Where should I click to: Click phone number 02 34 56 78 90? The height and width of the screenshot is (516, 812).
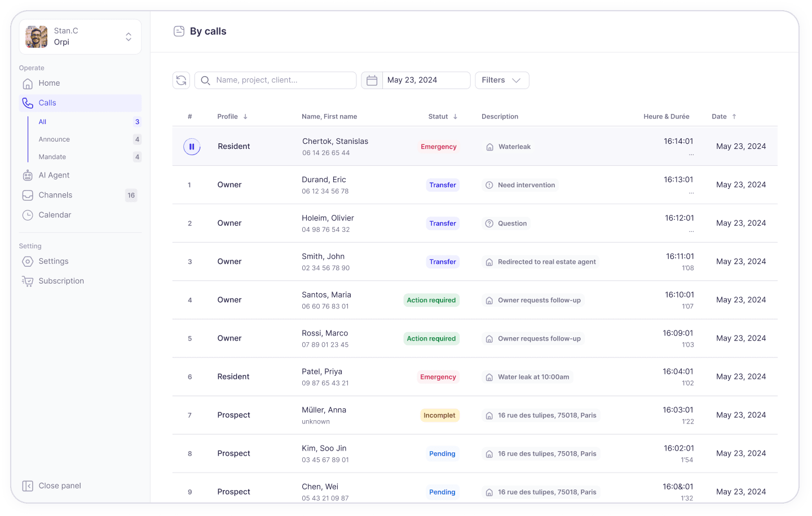click(325, 268)
